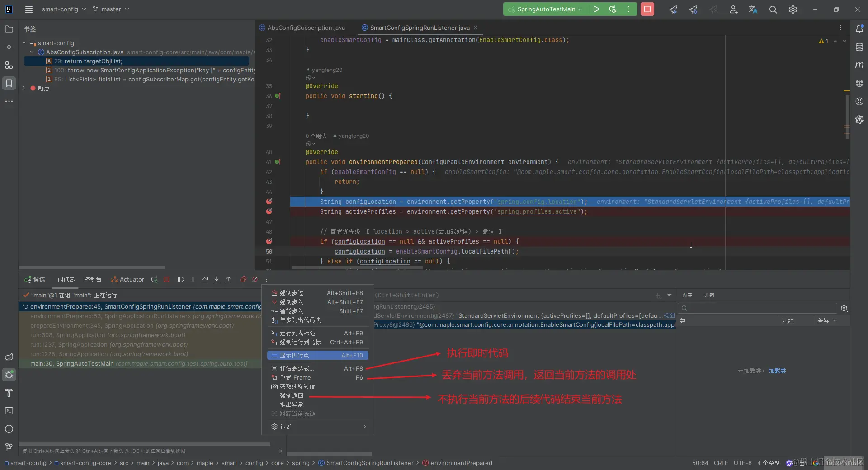The height and width of the screenshot is (470, 868).
Task: Click Step Into in debug toolbar
Action: click(x=217, y=279)
